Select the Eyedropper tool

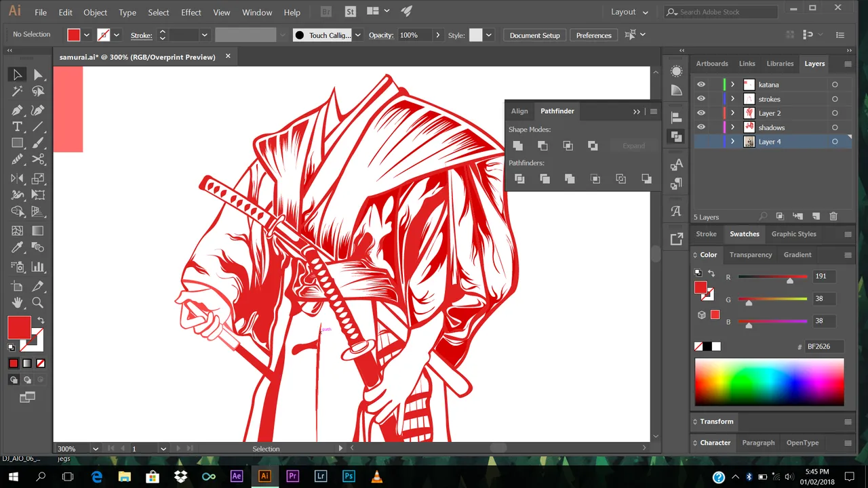point(17,247)
